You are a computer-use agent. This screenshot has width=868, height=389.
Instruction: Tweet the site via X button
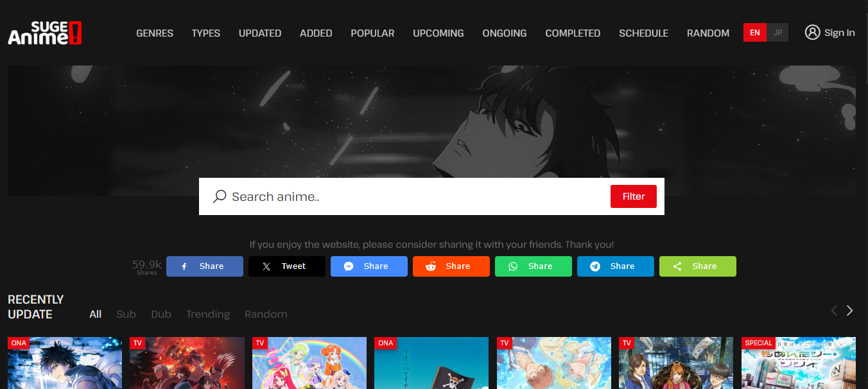tap(286, 266)
